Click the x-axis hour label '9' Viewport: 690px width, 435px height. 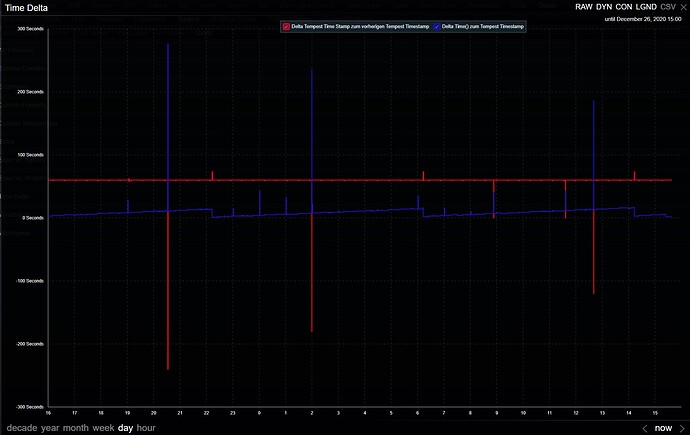coord(497,413)
